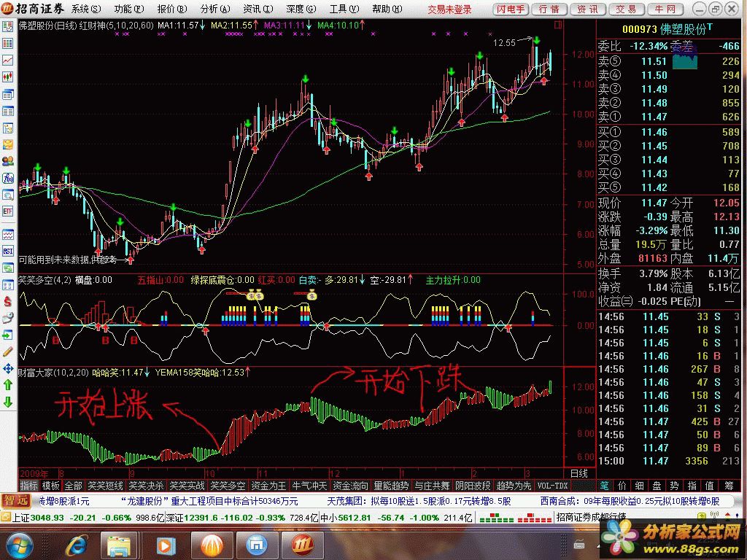This screenshot has height=560, width=747.
Task: Open the Windows Start button
Action: point(18,545)
